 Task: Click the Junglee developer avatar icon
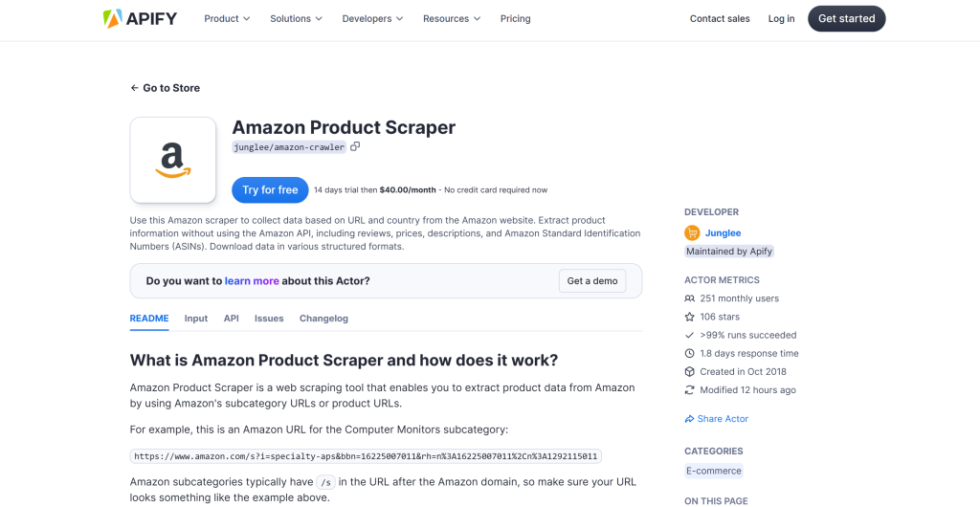click(692, 232)
